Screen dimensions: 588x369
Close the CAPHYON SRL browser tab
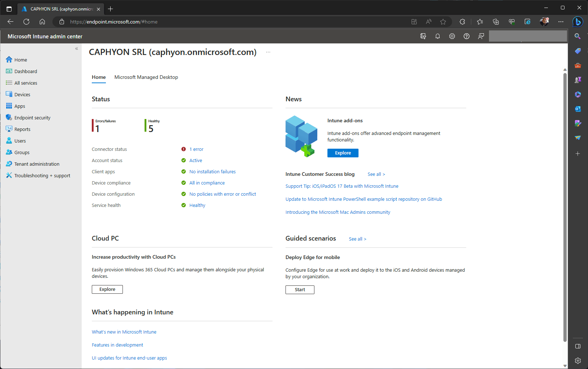coord(98,9)
